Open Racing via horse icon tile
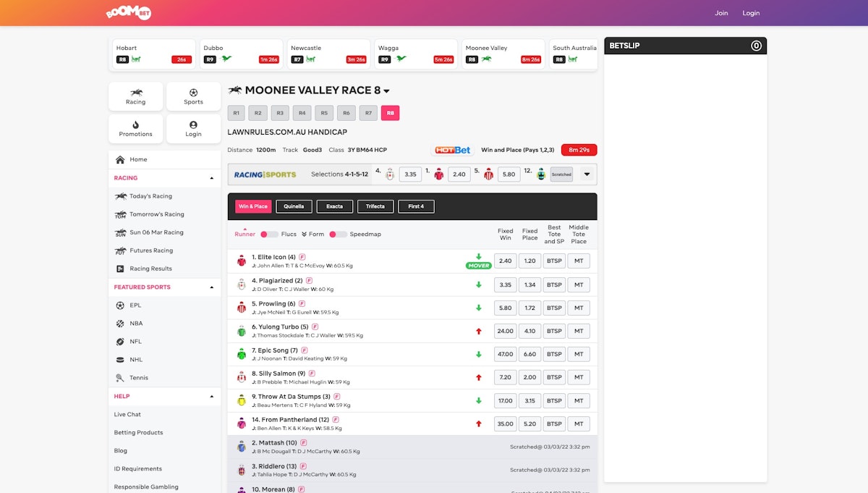 (136, 96)
